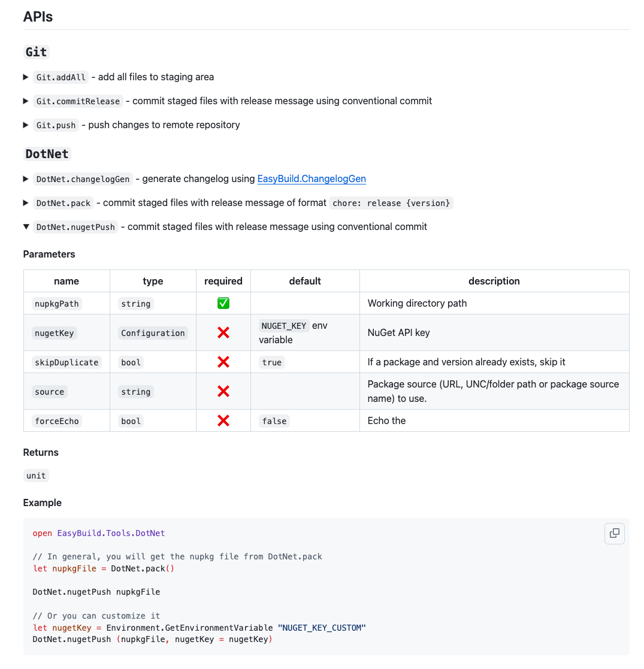Click the NUGET_KEY default value

(284, 326)
